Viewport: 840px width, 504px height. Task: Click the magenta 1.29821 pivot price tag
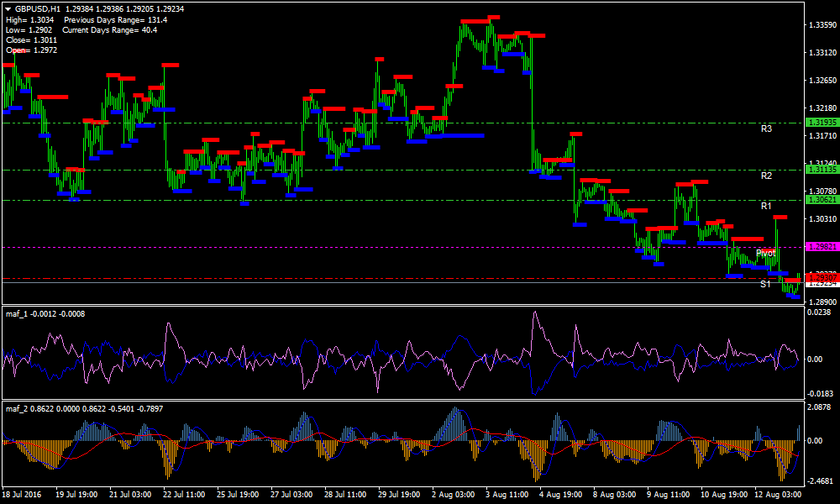[822, 247]
